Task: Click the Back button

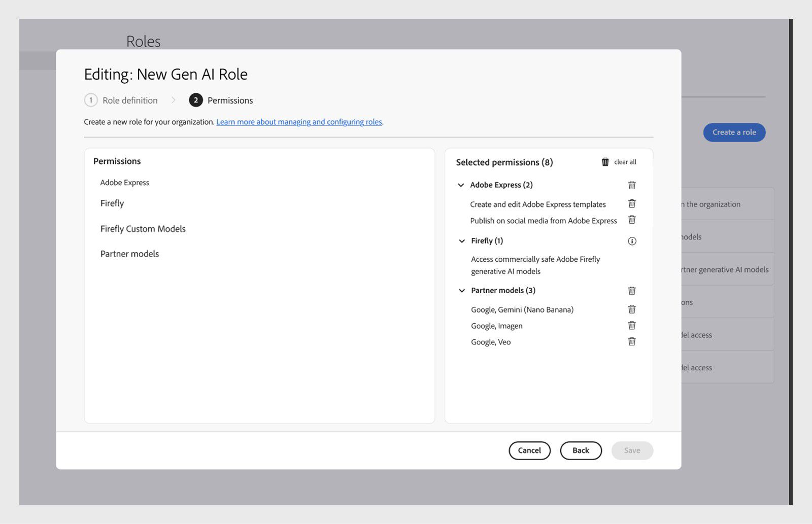Action: point(581,450)
